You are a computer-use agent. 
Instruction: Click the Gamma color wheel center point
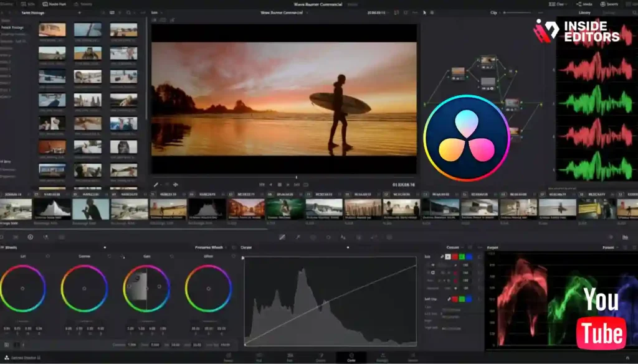click(84, 289)
